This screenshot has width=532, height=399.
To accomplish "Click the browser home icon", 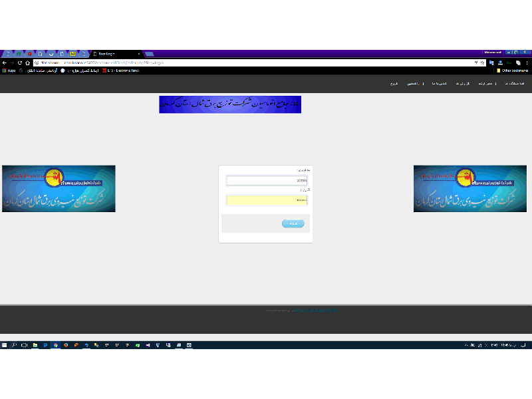I will click(x=27, y=63).
